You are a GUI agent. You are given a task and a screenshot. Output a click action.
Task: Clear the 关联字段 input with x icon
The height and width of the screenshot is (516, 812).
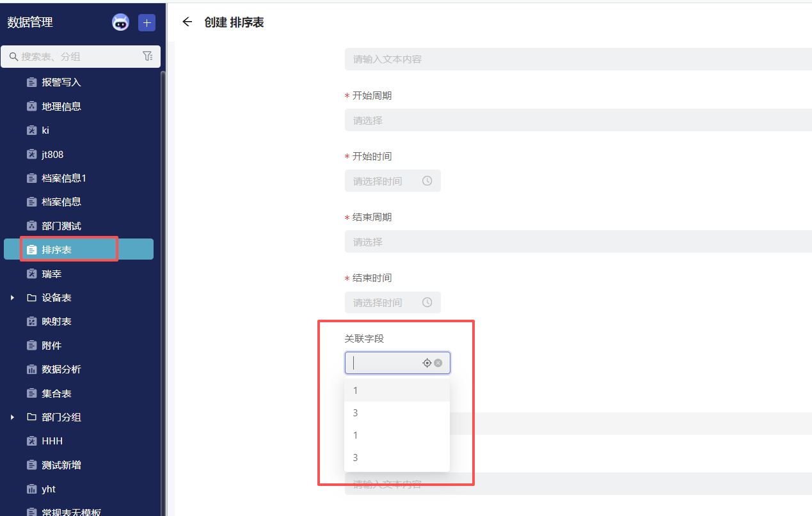pos(438,363)
